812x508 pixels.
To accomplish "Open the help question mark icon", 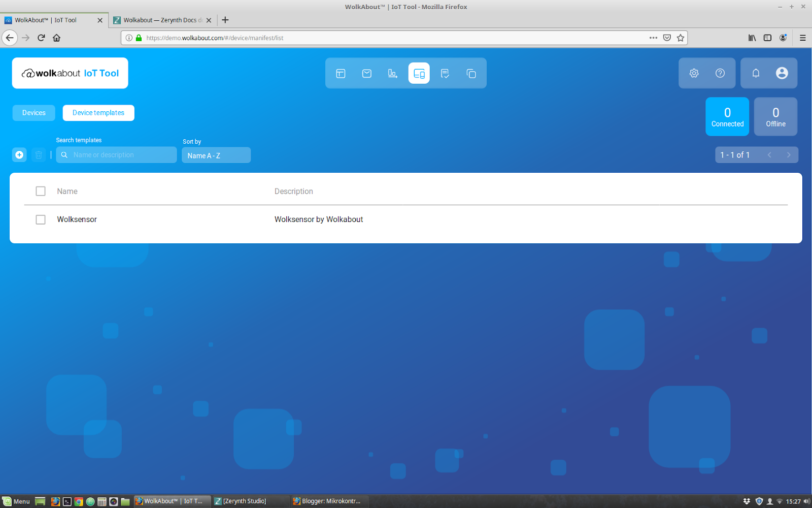I will (720, 73).
